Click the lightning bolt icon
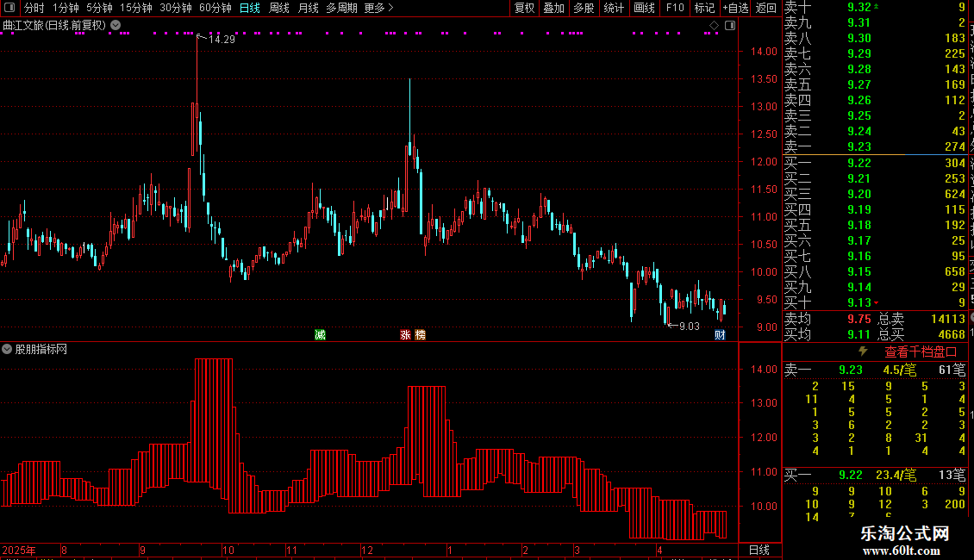The width and height of the screenshot is (974, 560). (863, 352)
